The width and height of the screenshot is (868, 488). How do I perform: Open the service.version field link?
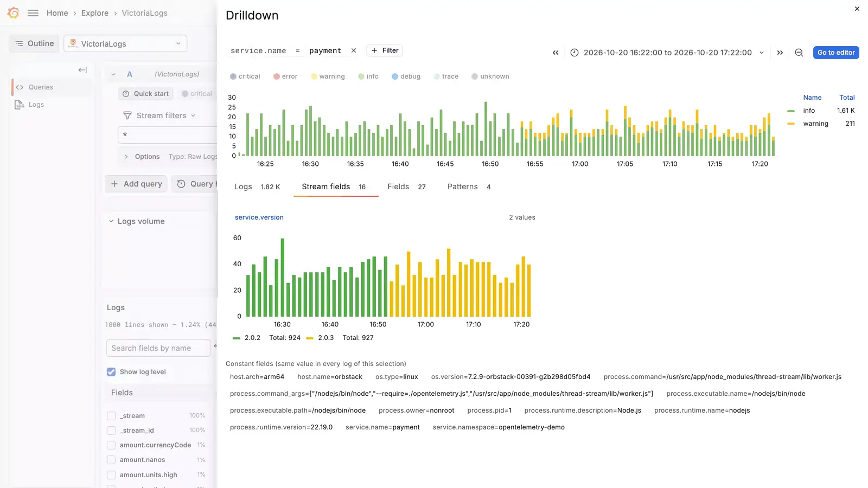259,217
